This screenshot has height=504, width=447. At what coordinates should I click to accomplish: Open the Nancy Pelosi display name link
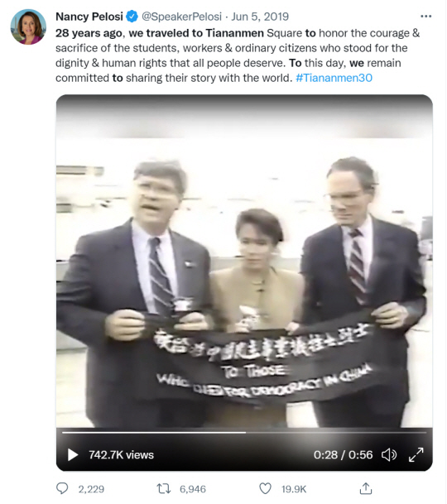(x=89, y=17)
